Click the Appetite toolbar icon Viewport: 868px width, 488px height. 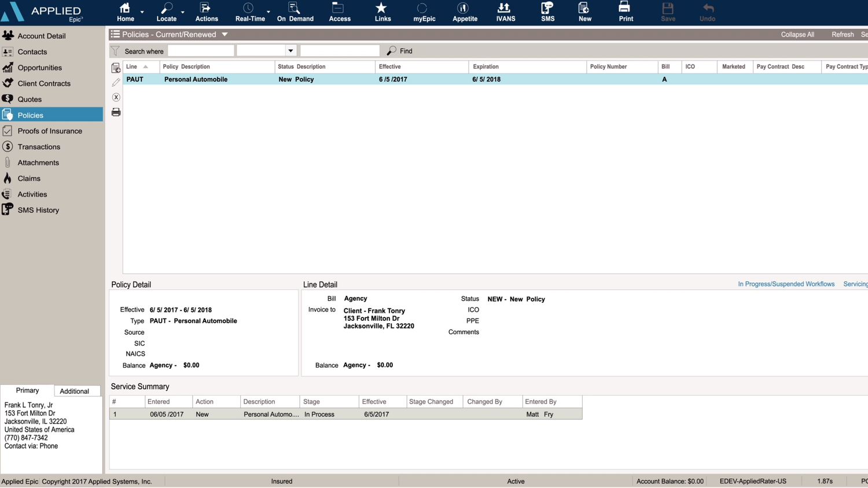pyautogui.click(x=464, y=12)
